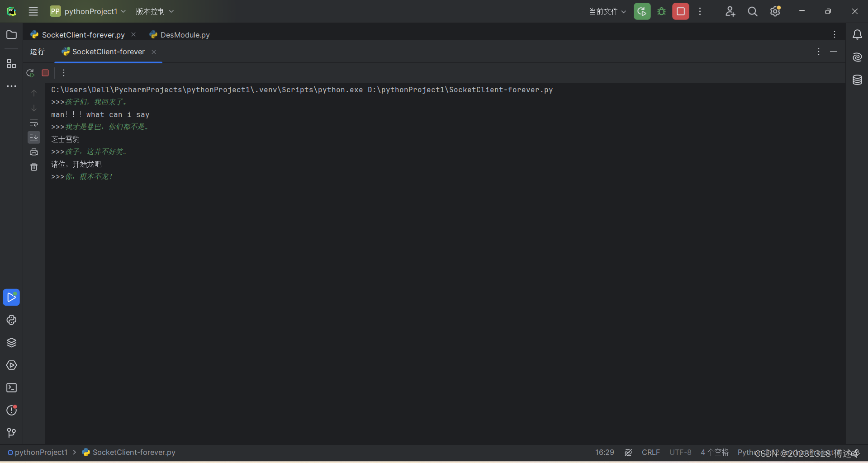Image resolution: width=868 pixels, height=463 pixels.
Task: Click the CRLF line separator widget
Action: pyautogui.click(x=650, y=452)
